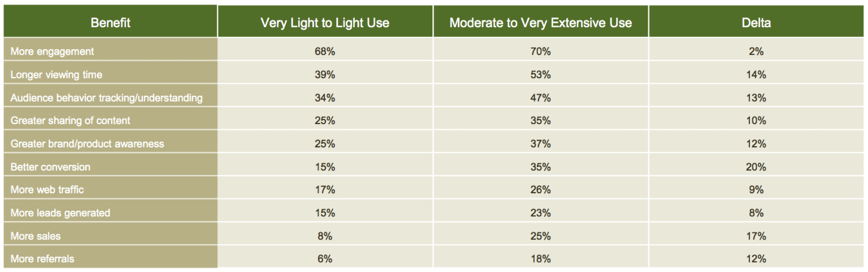Click the 6% cell for More referrals
868x272 pixels.
tap(325, 259)
